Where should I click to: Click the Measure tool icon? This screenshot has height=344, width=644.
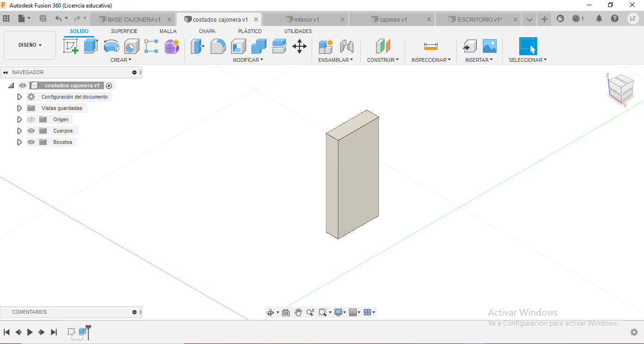431,46
